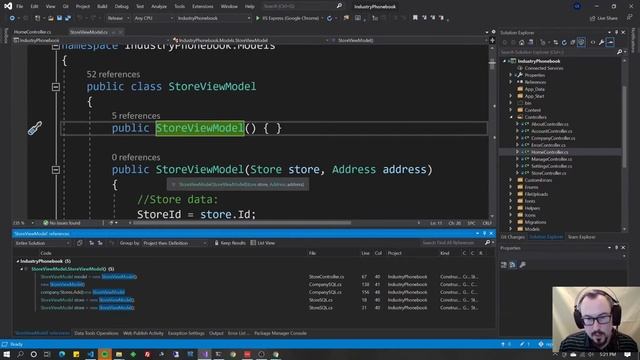Screen dimensions: 640x360
Task: Click categorized icon in Properties panel
Action: coord(504,265)
